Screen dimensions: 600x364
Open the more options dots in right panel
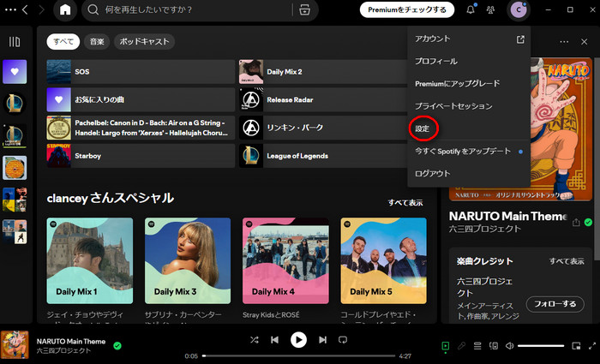[x=564, y=42]
